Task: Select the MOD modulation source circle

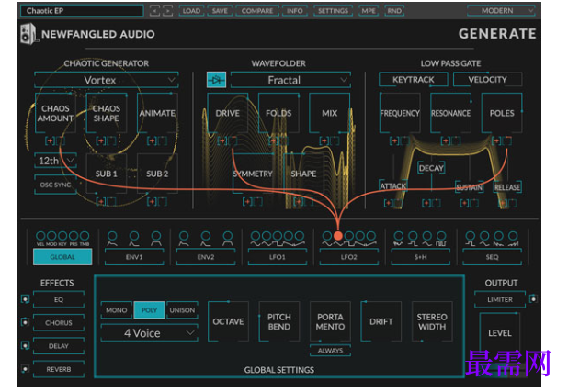Action: 51,236
